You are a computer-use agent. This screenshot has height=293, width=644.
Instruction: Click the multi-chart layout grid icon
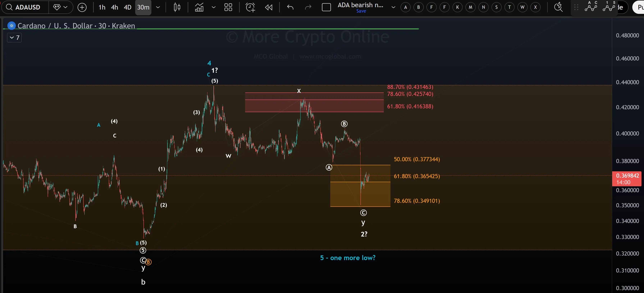(228, 7)
